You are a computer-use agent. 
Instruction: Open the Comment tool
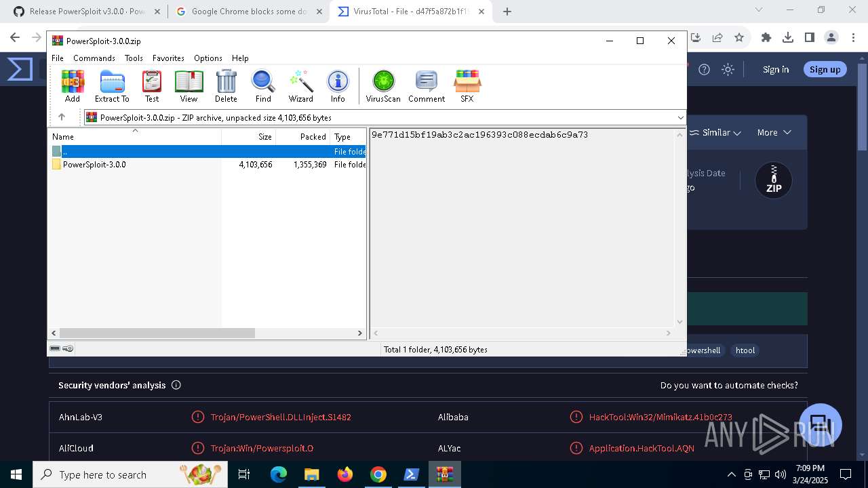[x=427, y=86]
